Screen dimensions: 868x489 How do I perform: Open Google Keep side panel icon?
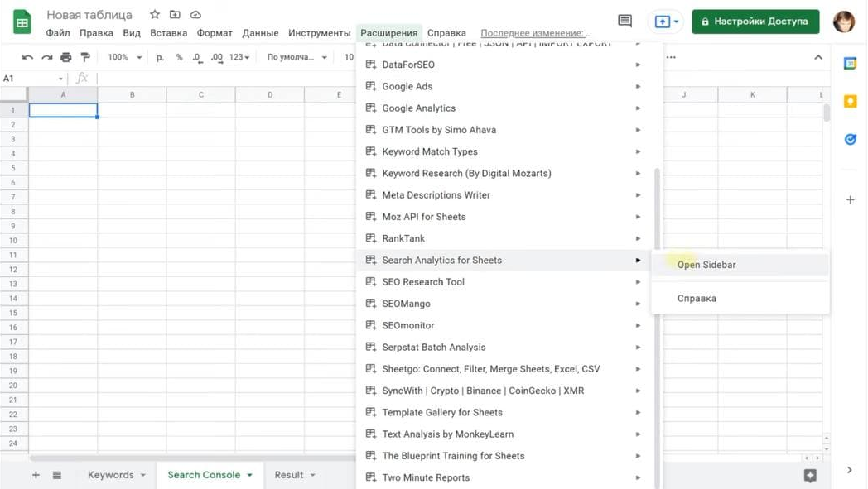click(850, 102)
